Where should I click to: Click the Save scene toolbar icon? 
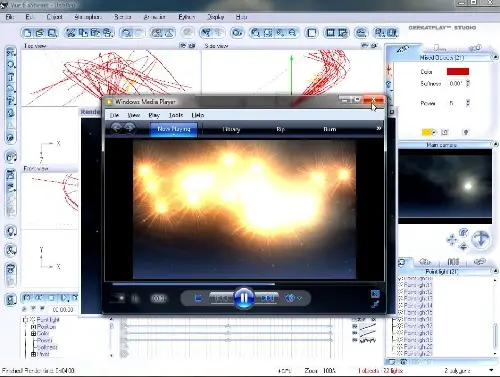(x=52, y=33)
